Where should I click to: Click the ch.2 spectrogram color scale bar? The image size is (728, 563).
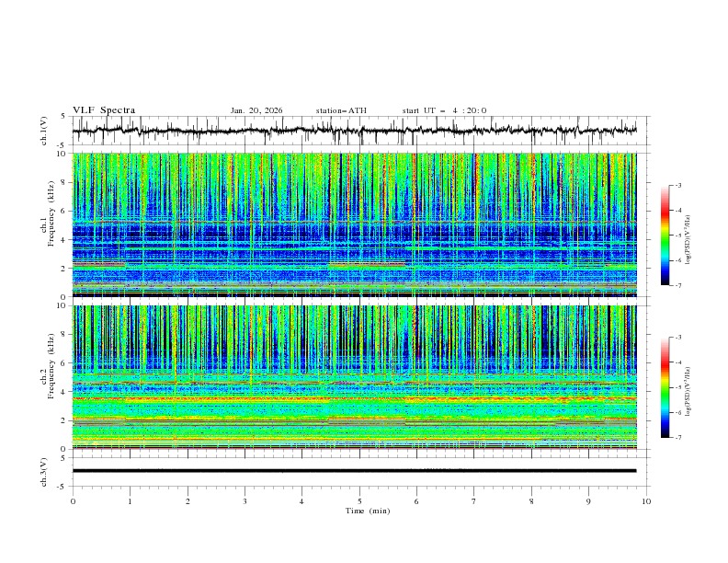coord(665,387)
